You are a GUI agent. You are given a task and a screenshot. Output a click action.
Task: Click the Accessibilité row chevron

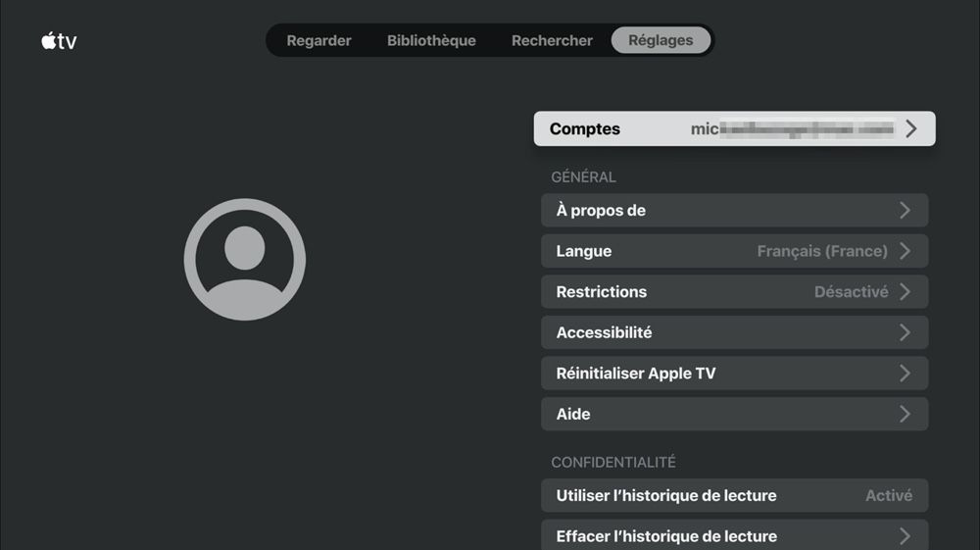point(905,332)
